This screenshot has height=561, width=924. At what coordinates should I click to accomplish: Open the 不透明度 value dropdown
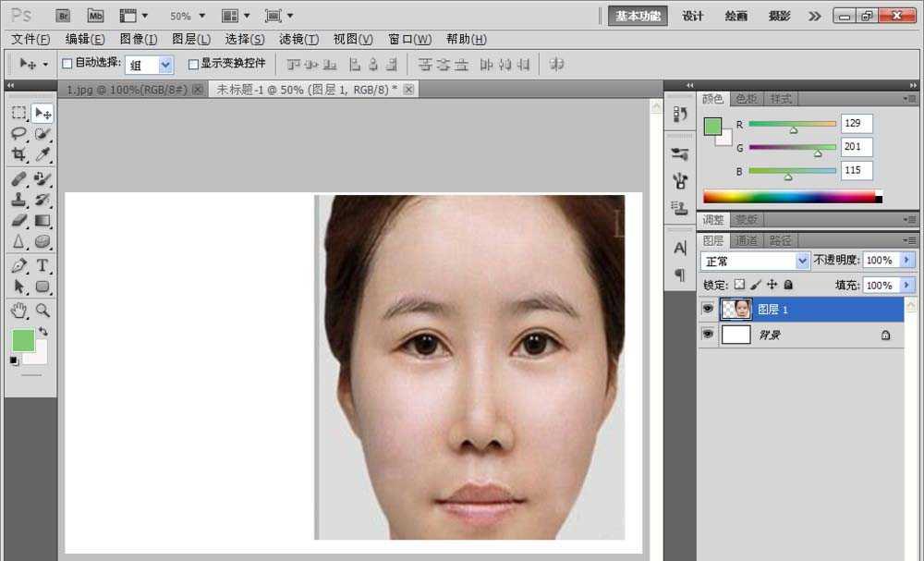coord(906,261)
